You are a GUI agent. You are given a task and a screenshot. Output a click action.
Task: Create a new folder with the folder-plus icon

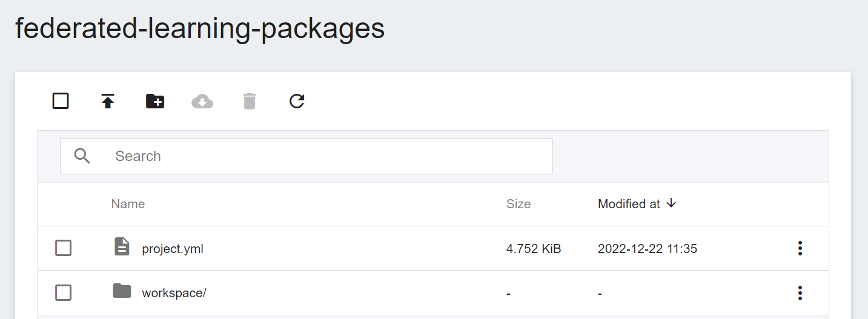click(x=155, y=101)
